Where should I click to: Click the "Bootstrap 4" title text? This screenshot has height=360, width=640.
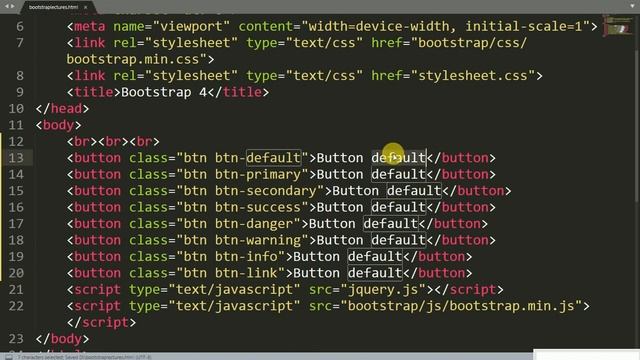(164, 92)
